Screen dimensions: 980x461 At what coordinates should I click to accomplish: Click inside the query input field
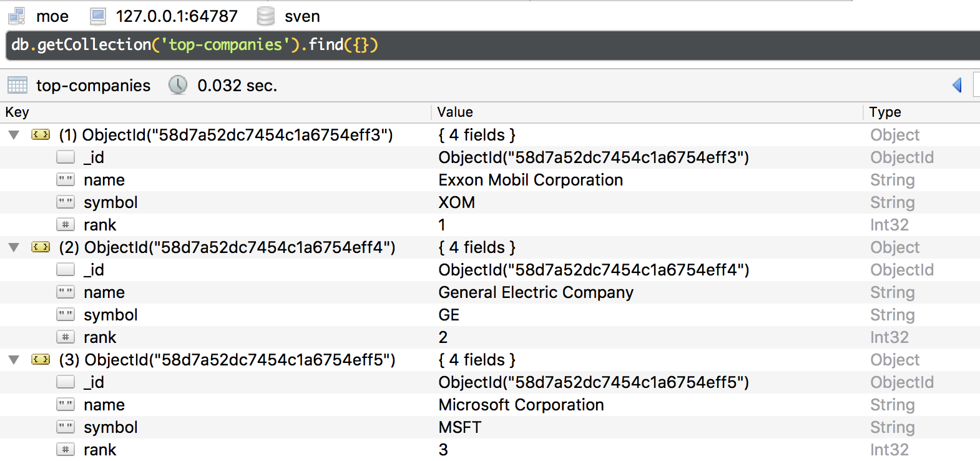tap(562, 45)
